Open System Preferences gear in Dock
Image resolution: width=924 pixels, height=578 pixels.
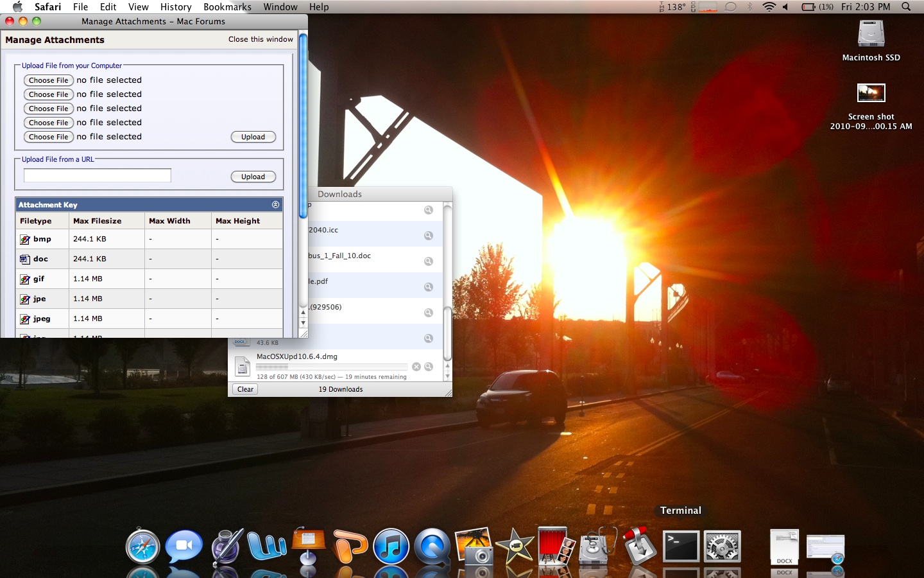tap(723, 547)
